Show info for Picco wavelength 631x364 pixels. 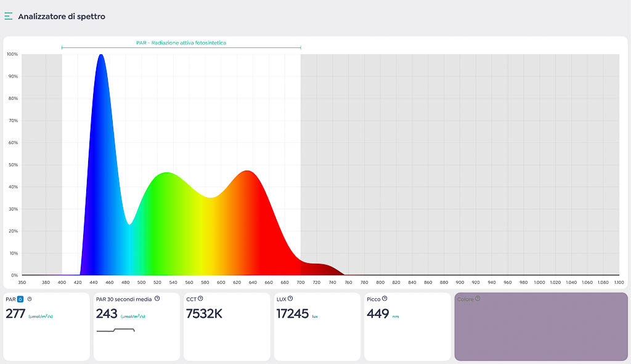385,299
